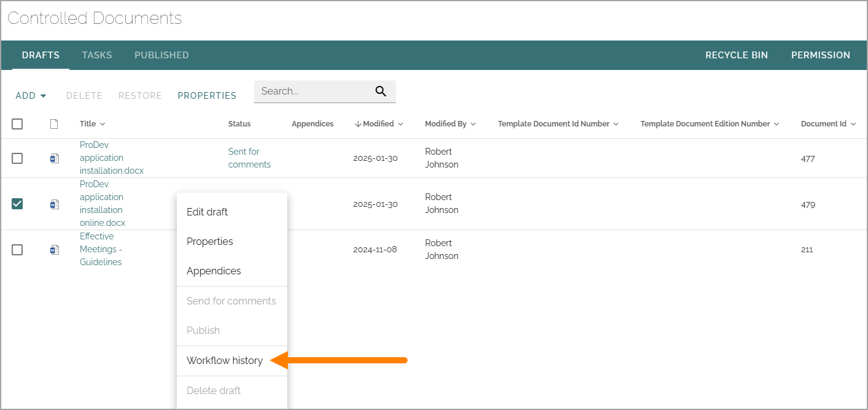The width and height of the screenshot is (868, 410).
Task: Click the RESTORE toolbar button
Action: [x=140, y=96]
